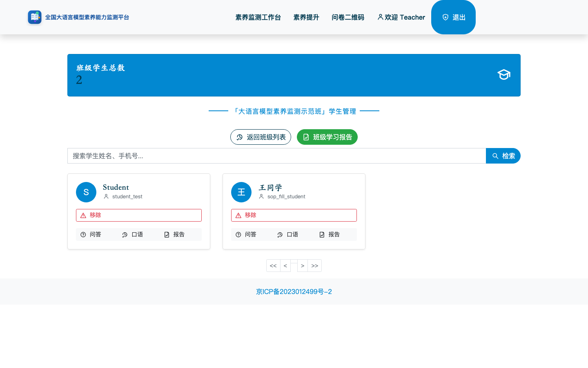Screen dimensions: 588x368
Task: Click the student count number 2
Action: pos(79,80)
